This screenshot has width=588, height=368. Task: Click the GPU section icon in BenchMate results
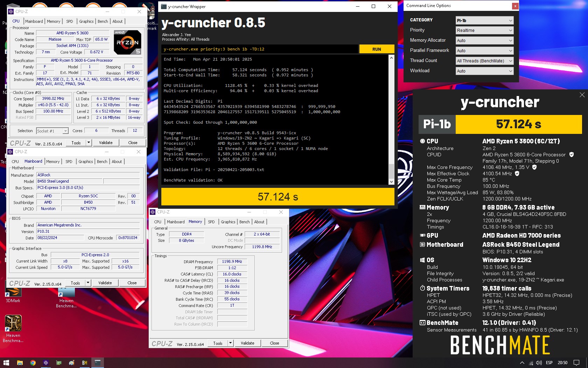pyautogui.click(x=422, y=236)
